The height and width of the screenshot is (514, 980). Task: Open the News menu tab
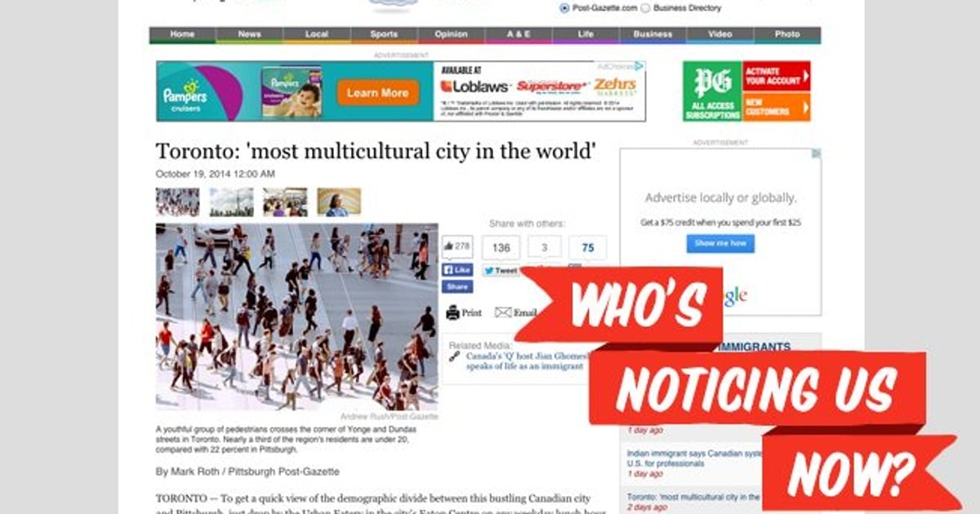click(x=249, y=34)
